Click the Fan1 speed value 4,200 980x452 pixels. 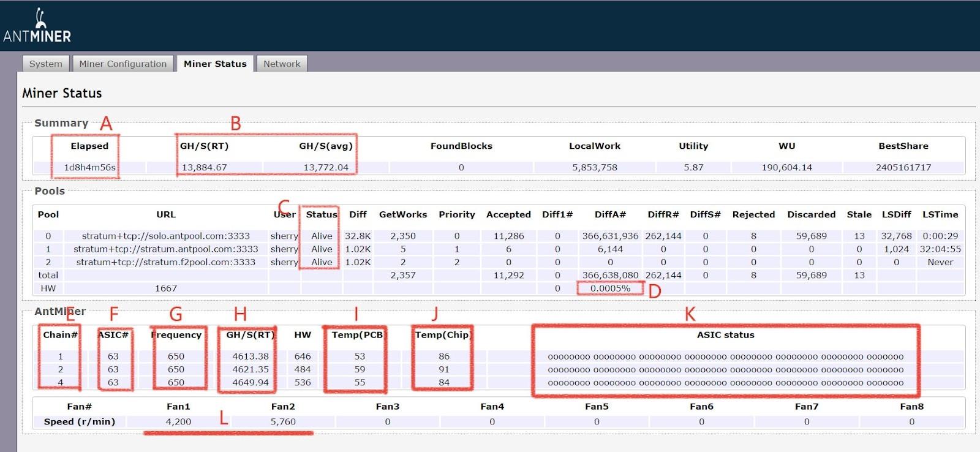[178, 422]
